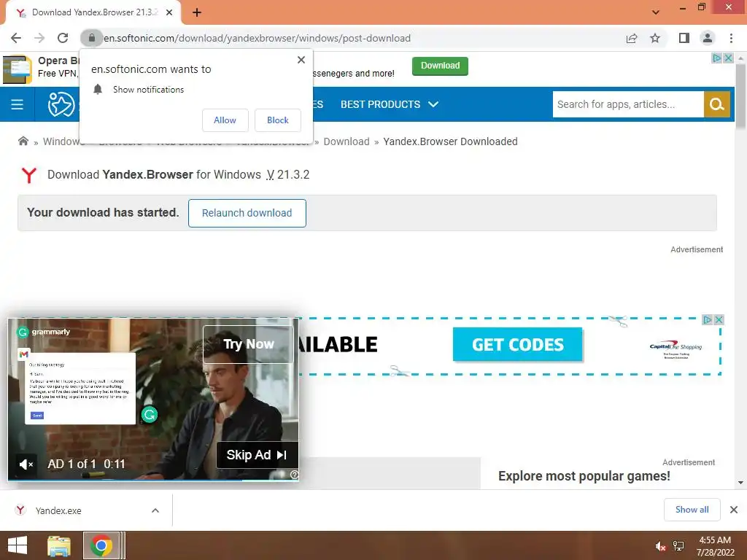Dismiss the notification permission popup

click(x=301, y=60)
